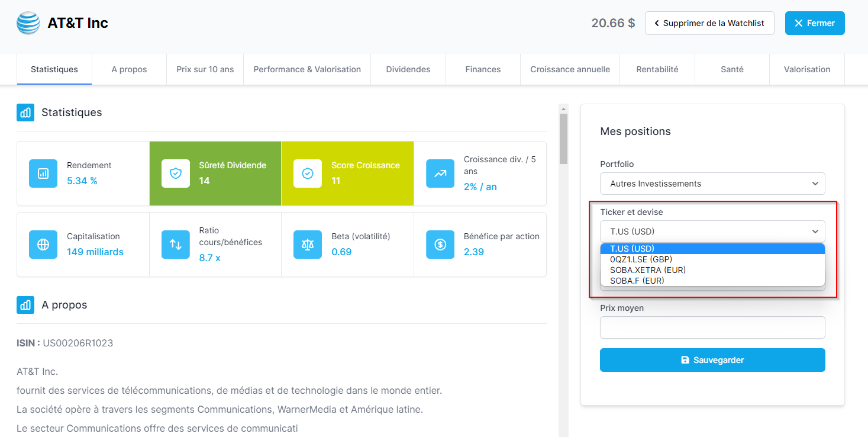
Task: Switch to Croissance annuelle tab
Action: [570, 69]
